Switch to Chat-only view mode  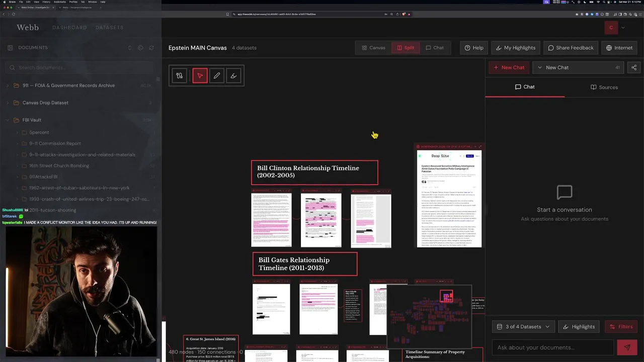(435, 48)
